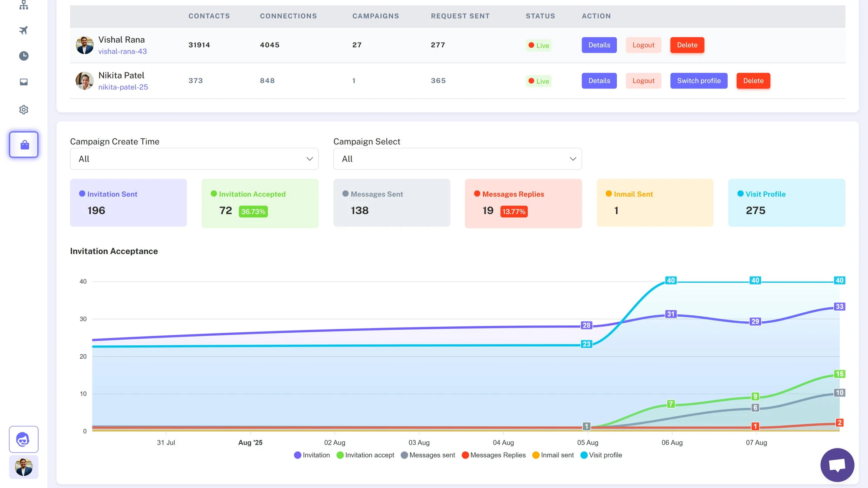Click the organization hierarchy sidebar icon
Screen dimensions: 868x488
[x=23, y=5]
